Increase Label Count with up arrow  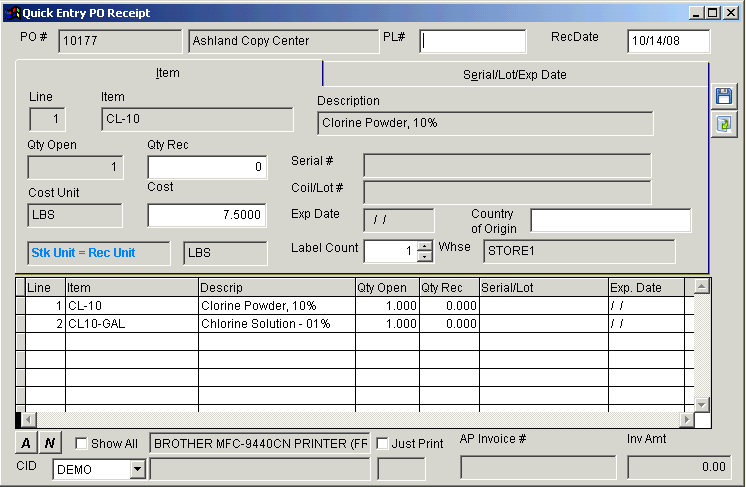click(x=425, y=246)
